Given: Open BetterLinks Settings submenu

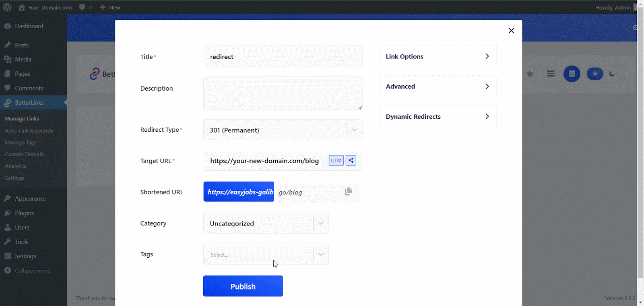Looking at the screenshot, I should click(x=14, y=178).
